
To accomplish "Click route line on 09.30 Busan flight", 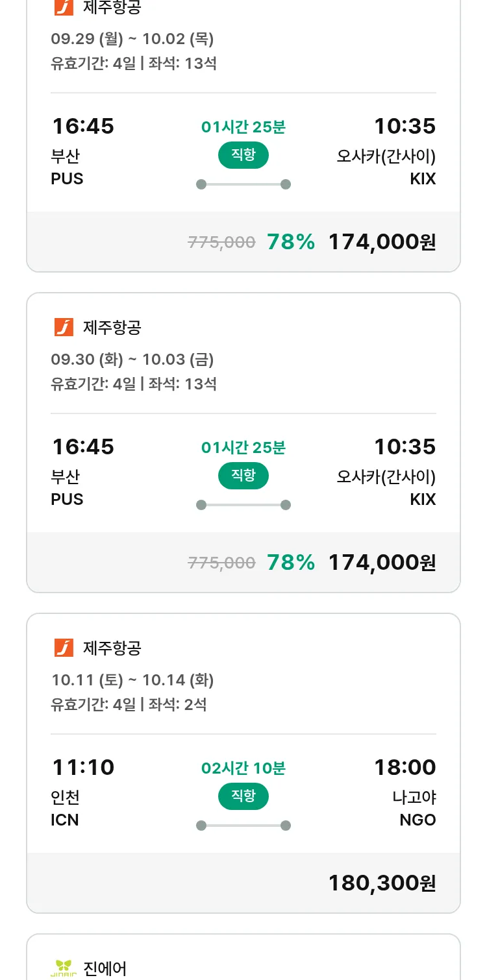I will point(243,505).
